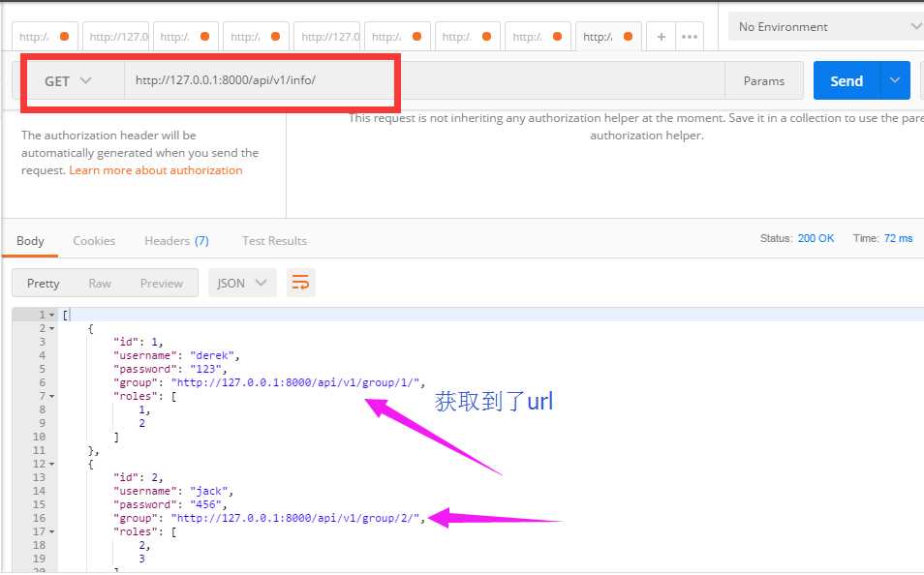Select the active last request tab

pyautogui.click(x=608, y=37)
